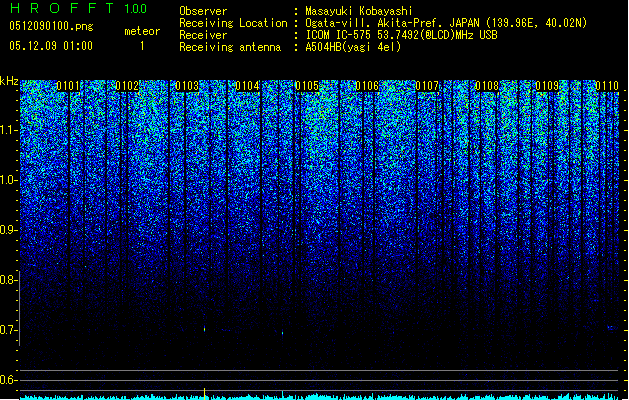Click the 0.8 kHz axis label

[8, 280]
